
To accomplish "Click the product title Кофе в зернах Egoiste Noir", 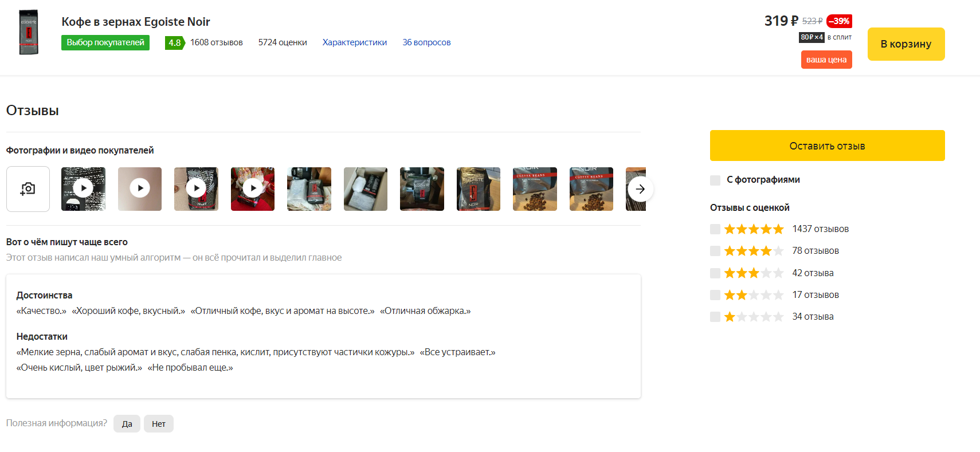I will coord(136,22).
